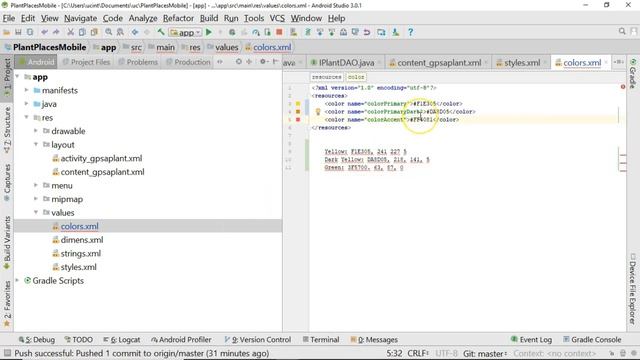Click the Back navigation arrow icon
640x360 pixels.
[x=135, y=32]
